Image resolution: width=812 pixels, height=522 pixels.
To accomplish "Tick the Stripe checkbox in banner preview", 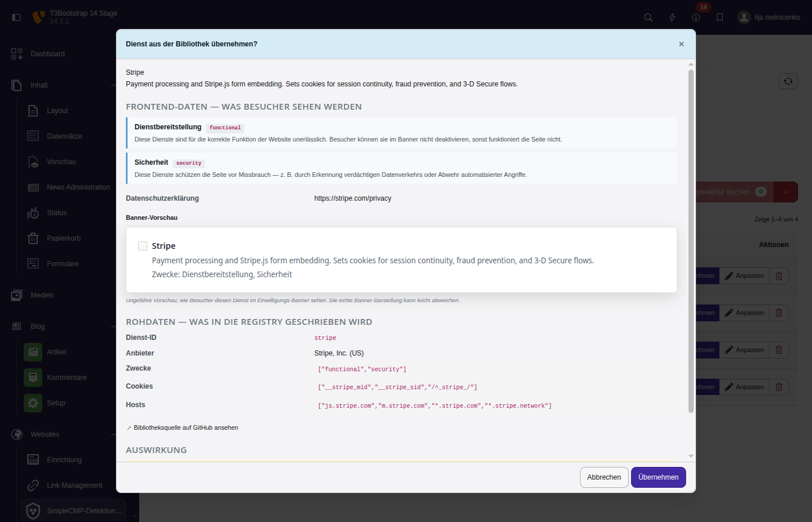I will (x=143, y=246).
